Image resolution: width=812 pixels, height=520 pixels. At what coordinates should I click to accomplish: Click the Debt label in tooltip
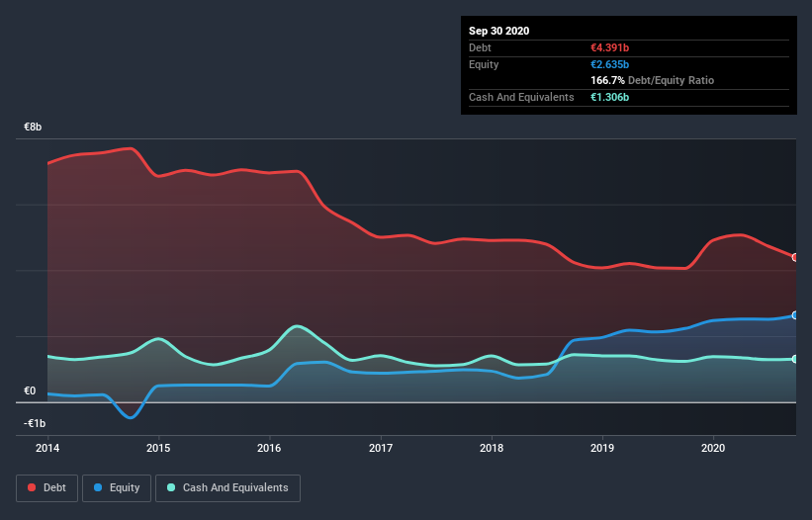(480, 47)
